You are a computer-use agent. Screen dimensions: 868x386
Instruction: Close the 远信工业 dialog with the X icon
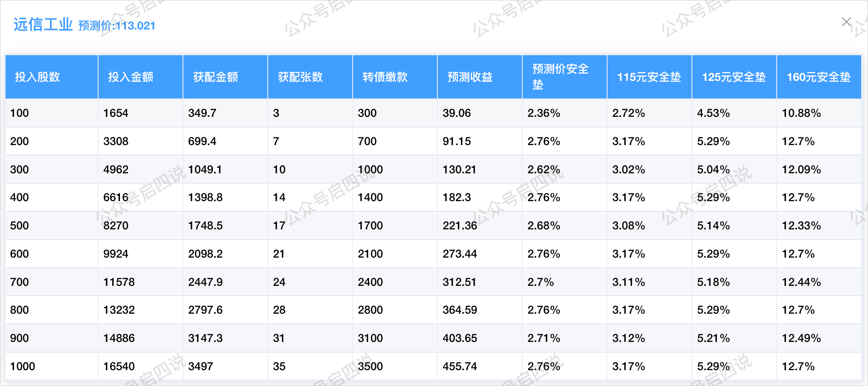coord(846,22)
